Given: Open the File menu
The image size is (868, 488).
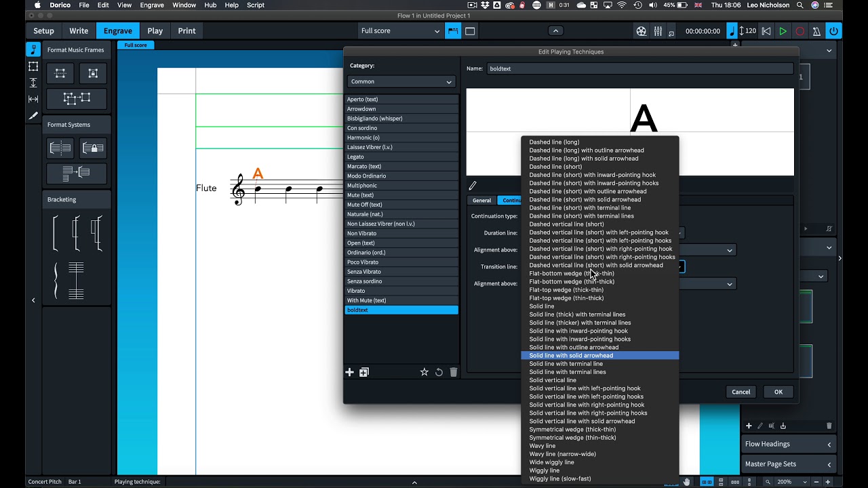Looking at the screenshot, I should click(84, 5).
